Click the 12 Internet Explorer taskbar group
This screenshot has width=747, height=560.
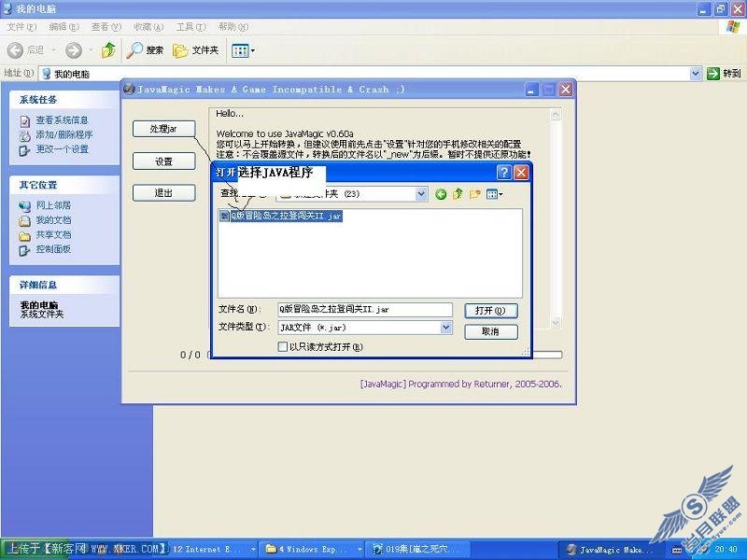pos(213,550)
